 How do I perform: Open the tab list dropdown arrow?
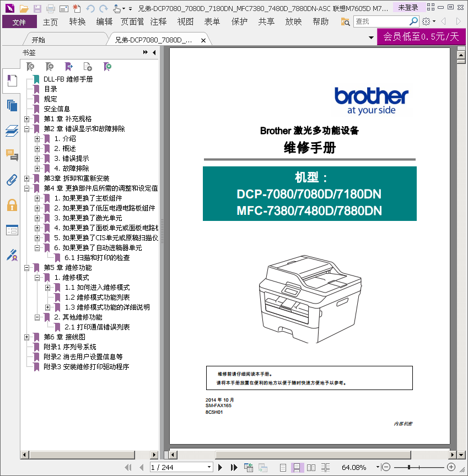371,37
